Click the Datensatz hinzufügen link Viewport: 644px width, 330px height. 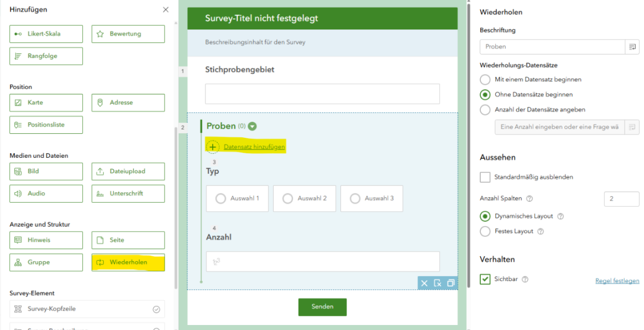coord(254,147)
